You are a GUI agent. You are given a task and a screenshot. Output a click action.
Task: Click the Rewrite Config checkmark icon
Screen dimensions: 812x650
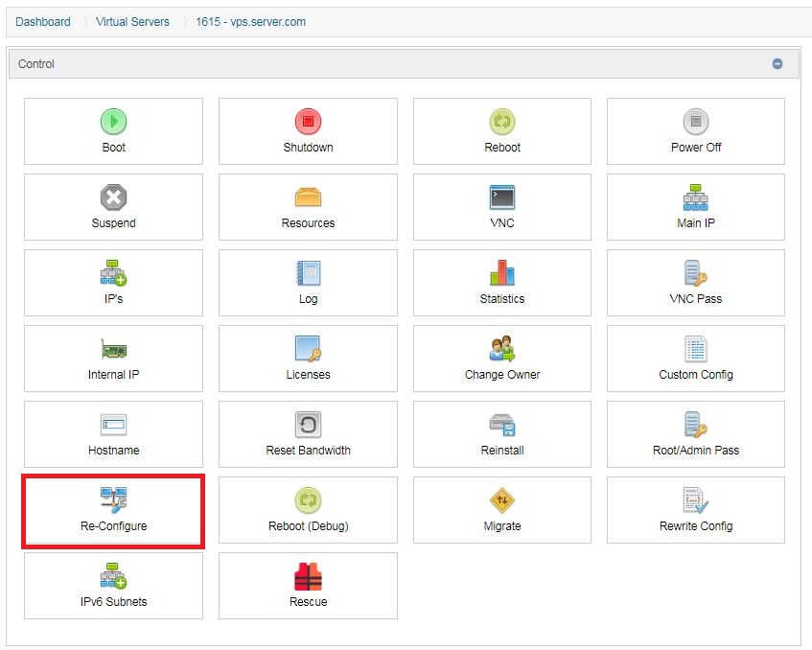(696, 500)
